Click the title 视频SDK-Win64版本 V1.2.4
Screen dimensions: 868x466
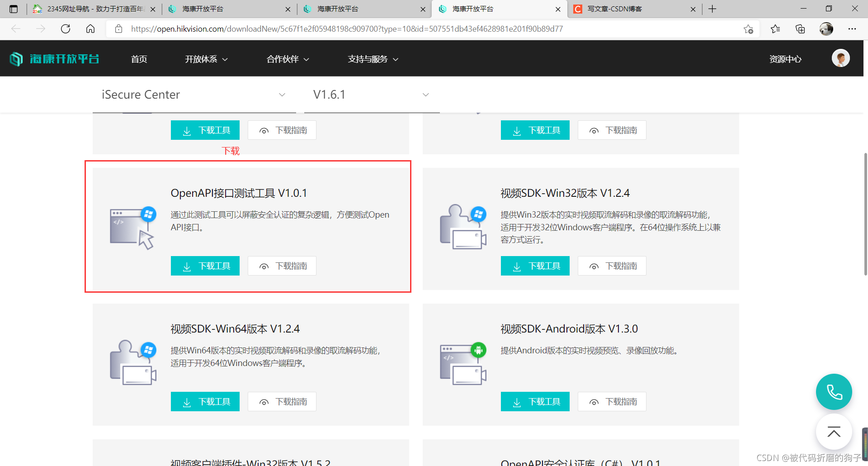tap(235, 329)
